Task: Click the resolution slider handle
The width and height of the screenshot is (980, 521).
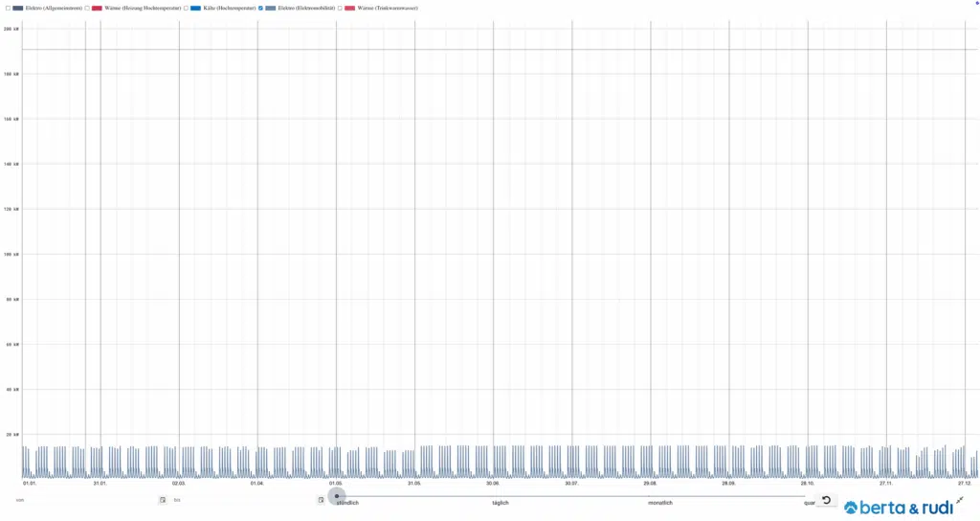Action: [x=337, y=496]
